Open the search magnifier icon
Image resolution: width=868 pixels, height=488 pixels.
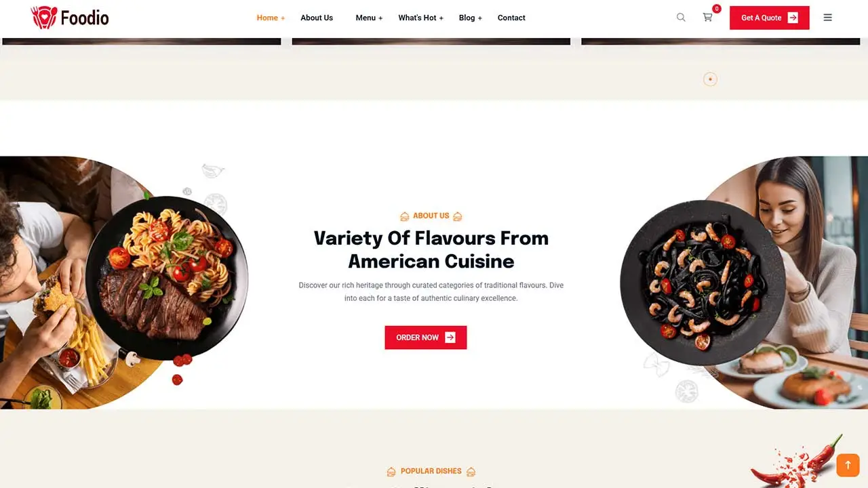[681, 18]
